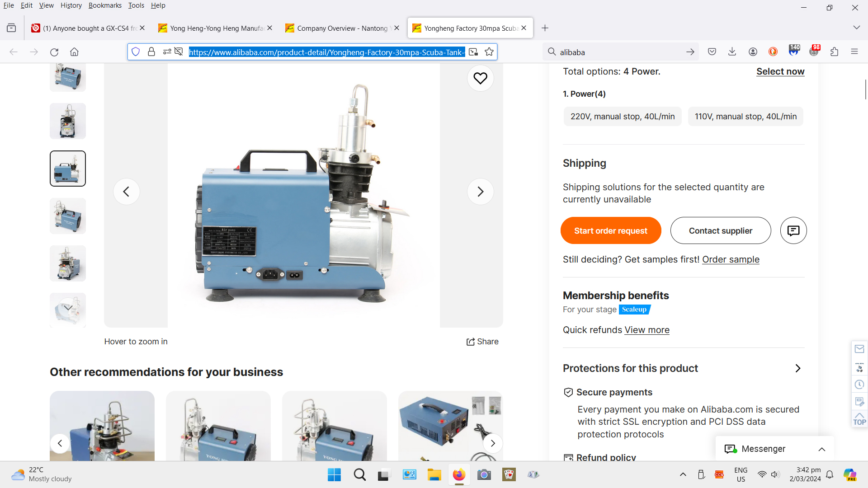Open the Firefox downloads panel

732,52
